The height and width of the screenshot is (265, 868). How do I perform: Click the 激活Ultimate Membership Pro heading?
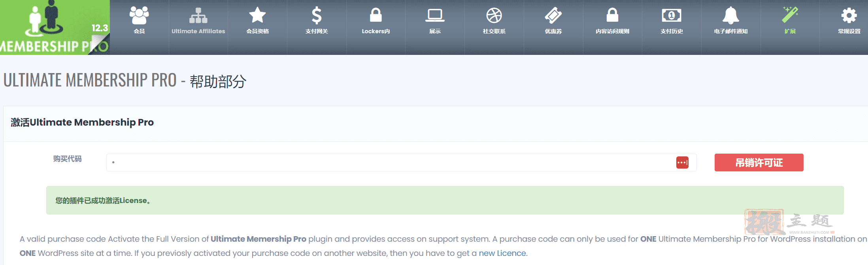click(x=82, y=122)
